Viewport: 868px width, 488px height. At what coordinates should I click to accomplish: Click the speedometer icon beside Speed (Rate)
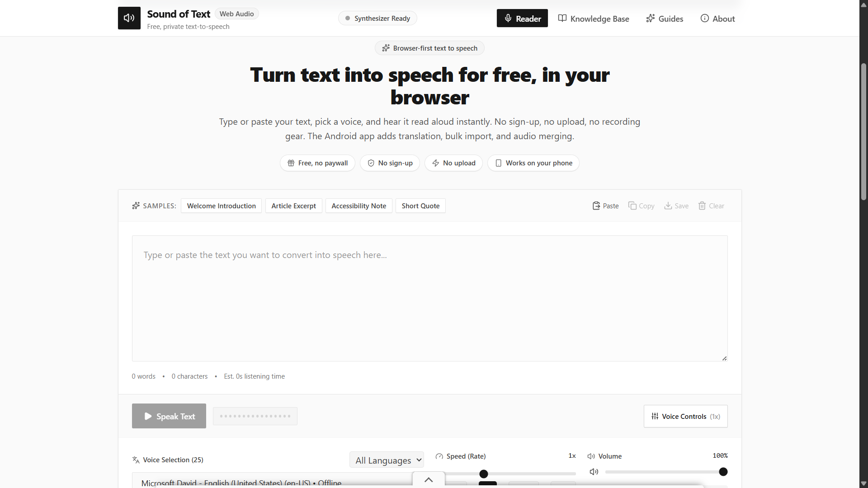click(439, 456)
